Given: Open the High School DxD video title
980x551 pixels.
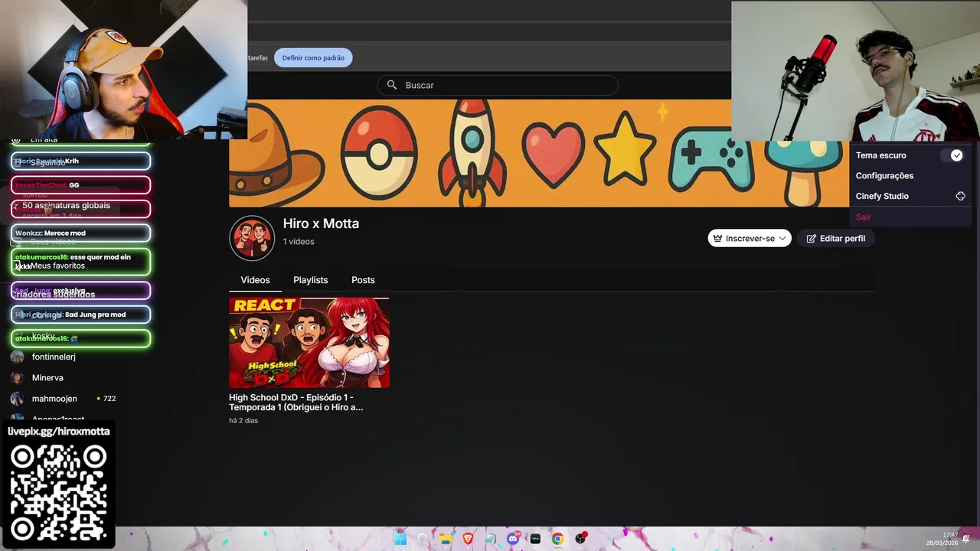Looking at the screenshot, I should (296, 403).
